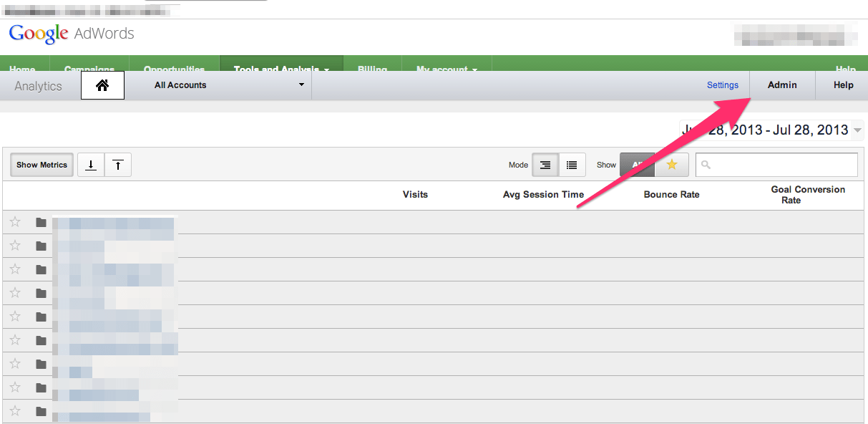
Task: Click the Show Metrics button
Action: coord(42,165)
